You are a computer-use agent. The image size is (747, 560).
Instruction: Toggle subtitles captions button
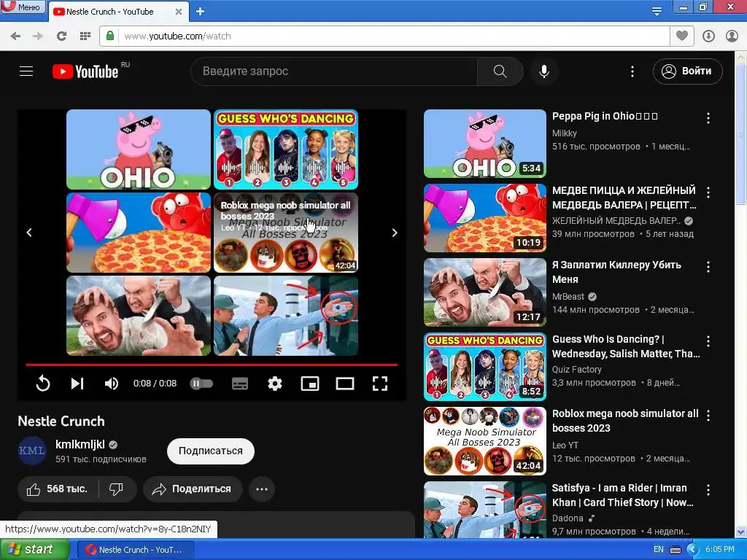click(x=239, y=384)
